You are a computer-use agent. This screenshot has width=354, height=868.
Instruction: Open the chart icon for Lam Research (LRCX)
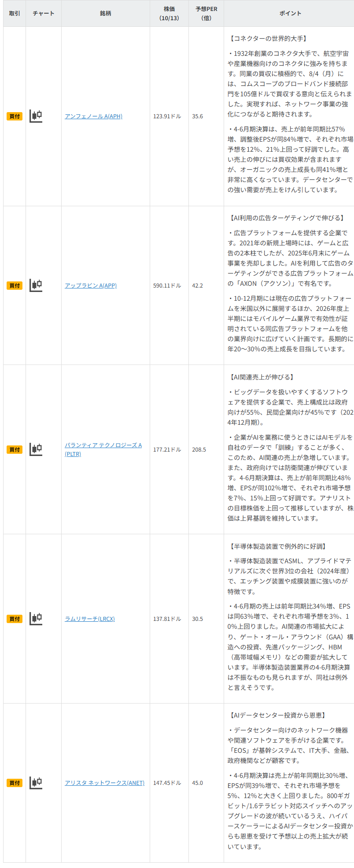tap(36, 619)
